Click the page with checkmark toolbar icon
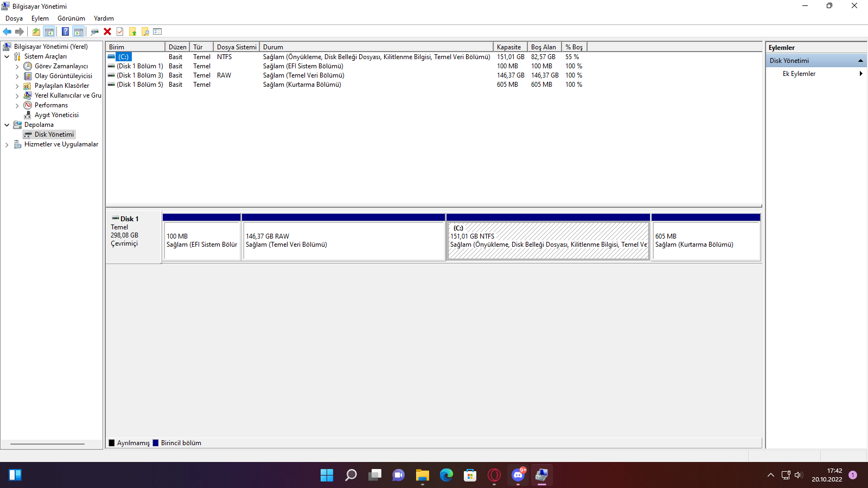Image resolution: width=868 pixels, height=488 pixels. point(120,32)
